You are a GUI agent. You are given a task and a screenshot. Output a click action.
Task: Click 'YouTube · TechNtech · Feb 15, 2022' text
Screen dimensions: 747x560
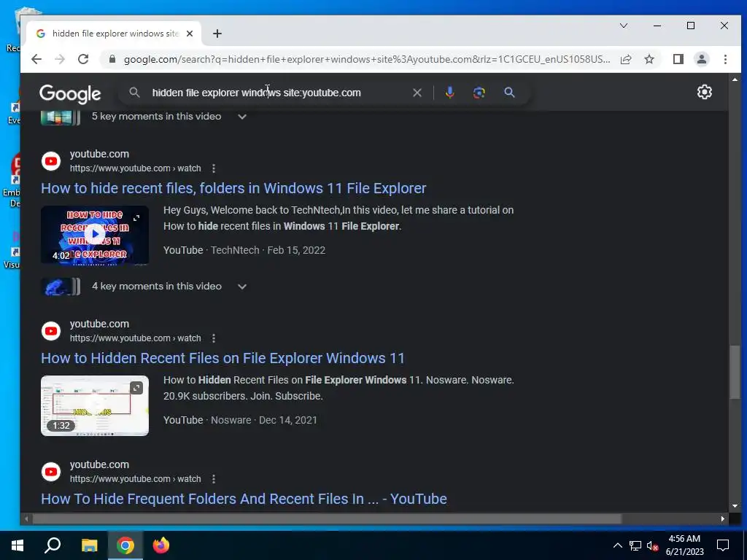(244, 250)
